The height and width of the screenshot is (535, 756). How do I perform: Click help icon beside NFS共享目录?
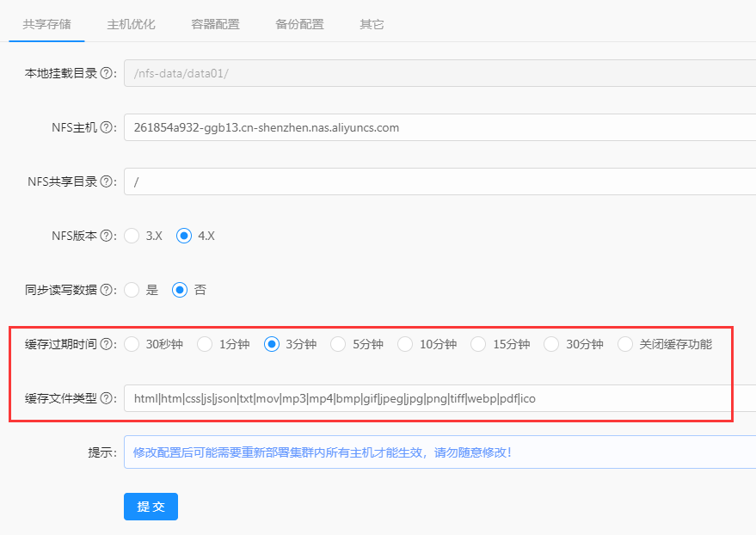click(x=108, y=181)
